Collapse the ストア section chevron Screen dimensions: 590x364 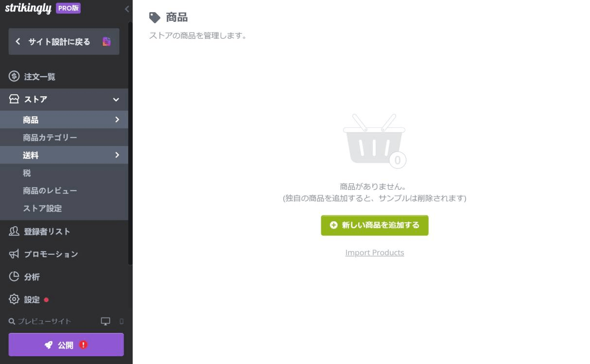[116, 99]
